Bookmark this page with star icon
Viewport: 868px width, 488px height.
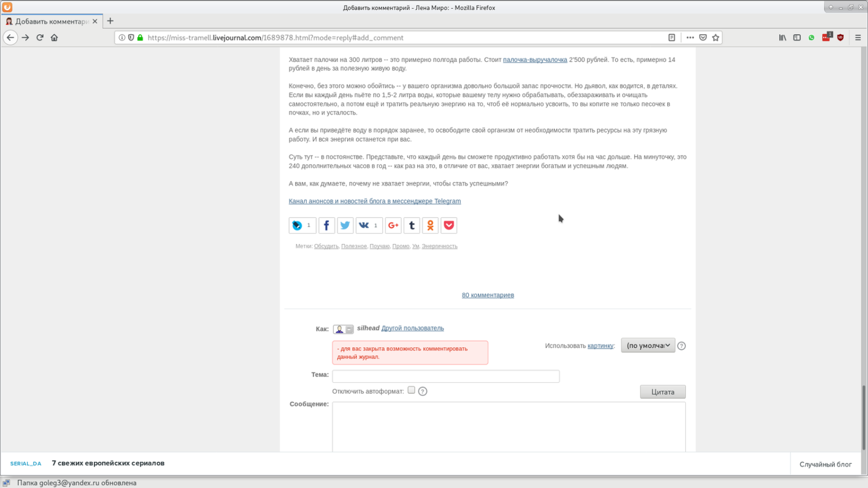[x=715, y=38]
